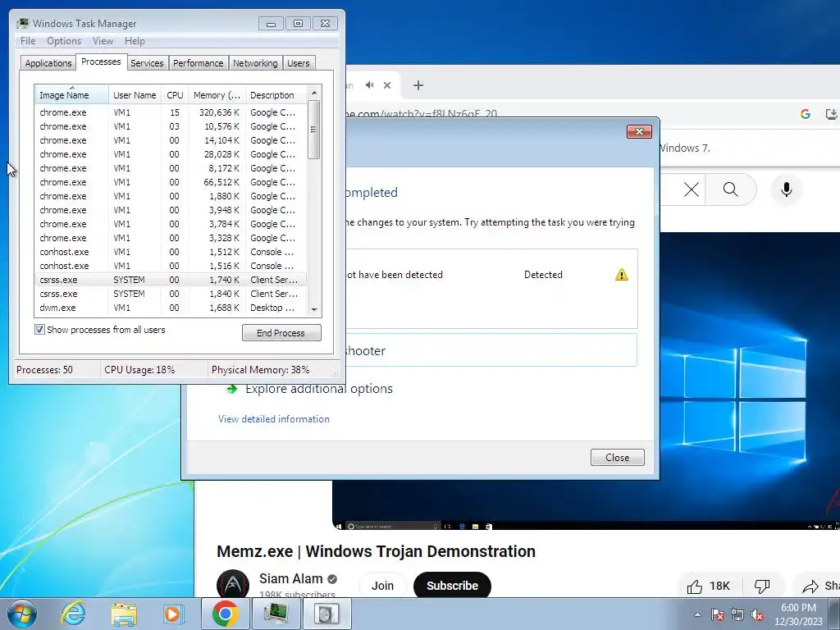Open the Windows Start menu orb
This screenshot has width=840, height=630.
click(22, 614)
